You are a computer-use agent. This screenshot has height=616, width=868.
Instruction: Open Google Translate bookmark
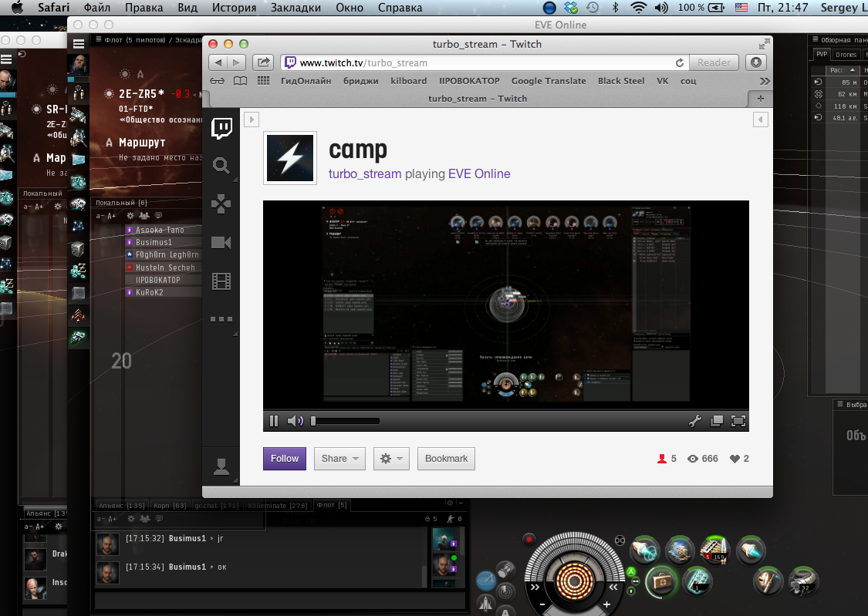click(x=549, y=81)
